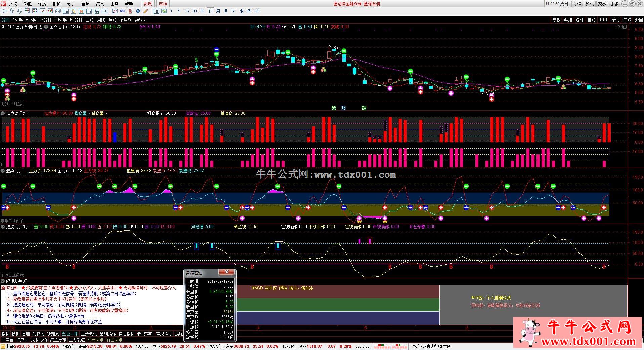Select the 日线 period tab
644x350 pixels.
click(x=90, y=20)
